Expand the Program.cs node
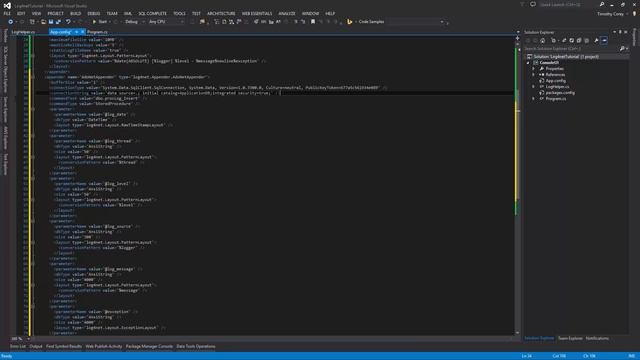Image resolution: width=640 pixels, height=360 pixels. click(533, 98)
